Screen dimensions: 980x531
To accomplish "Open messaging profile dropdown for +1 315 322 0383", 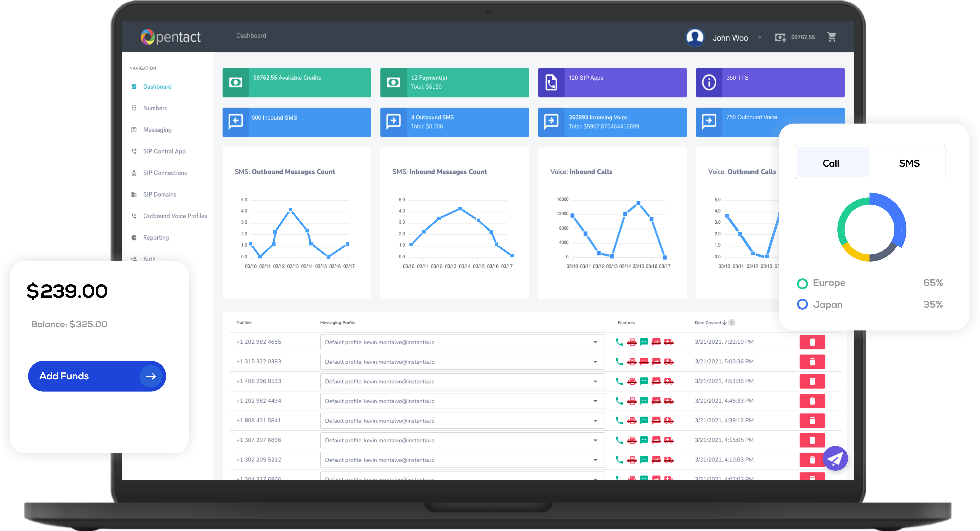I will pos(462,362).
